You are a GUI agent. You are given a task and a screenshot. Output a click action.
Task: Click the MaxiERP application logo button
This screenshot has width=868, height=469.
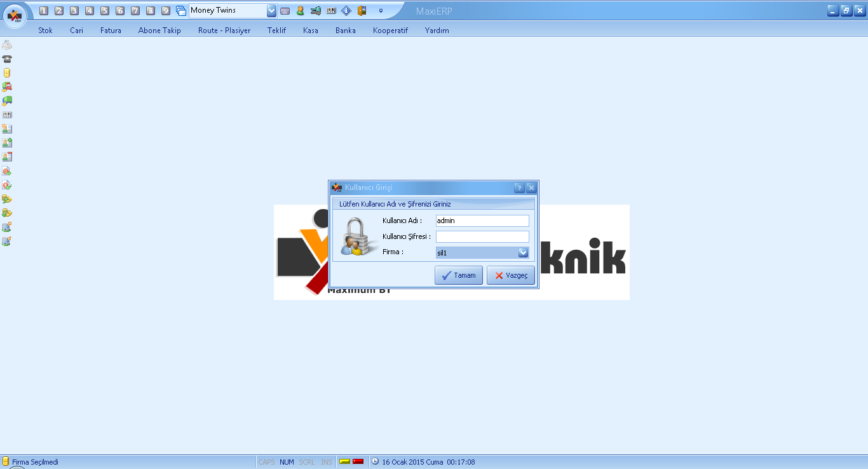pyautogui.click(x=14, y=14)
